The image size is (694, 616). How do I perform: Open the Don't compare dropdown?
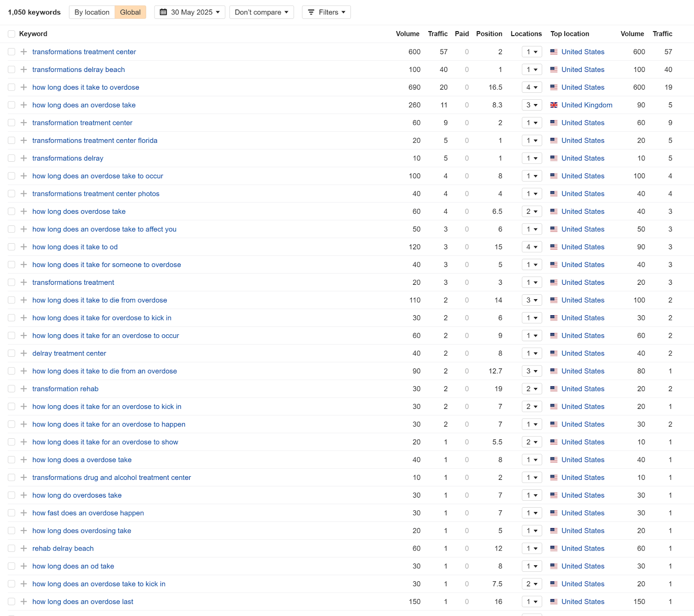pos(262,12)
